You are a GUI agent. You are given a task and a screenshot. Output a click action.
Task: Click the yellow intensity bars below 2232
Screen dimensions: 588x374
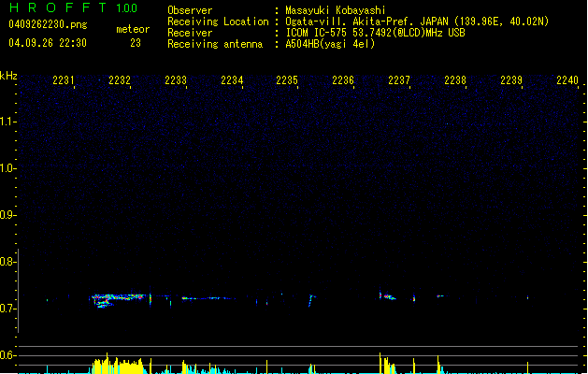tap(118, 363)
